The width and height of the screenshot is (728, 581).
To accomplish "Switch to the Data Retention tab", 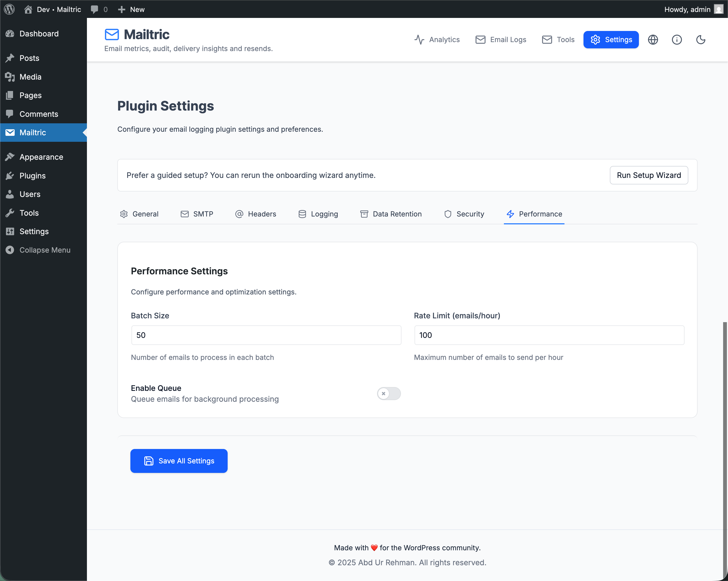I will 391,214.
